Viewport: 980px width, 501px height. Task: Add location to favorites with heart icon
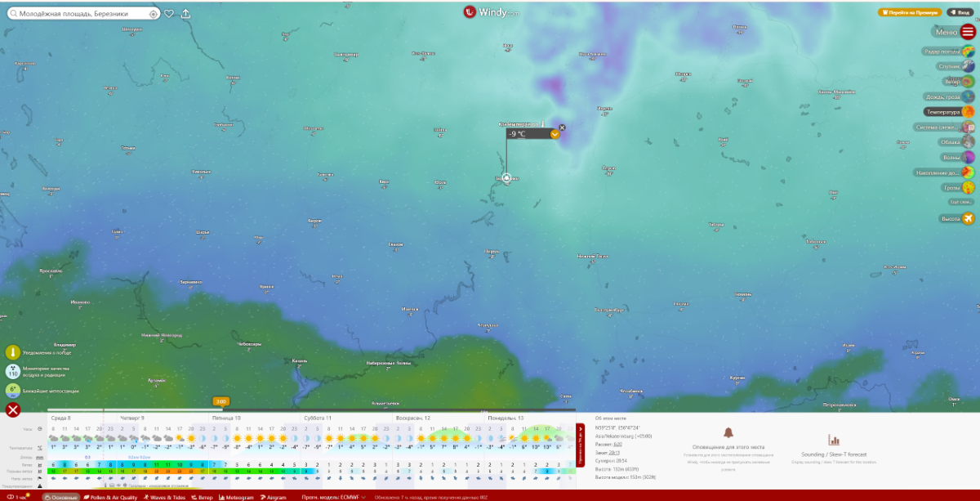(x=169, y=14)
